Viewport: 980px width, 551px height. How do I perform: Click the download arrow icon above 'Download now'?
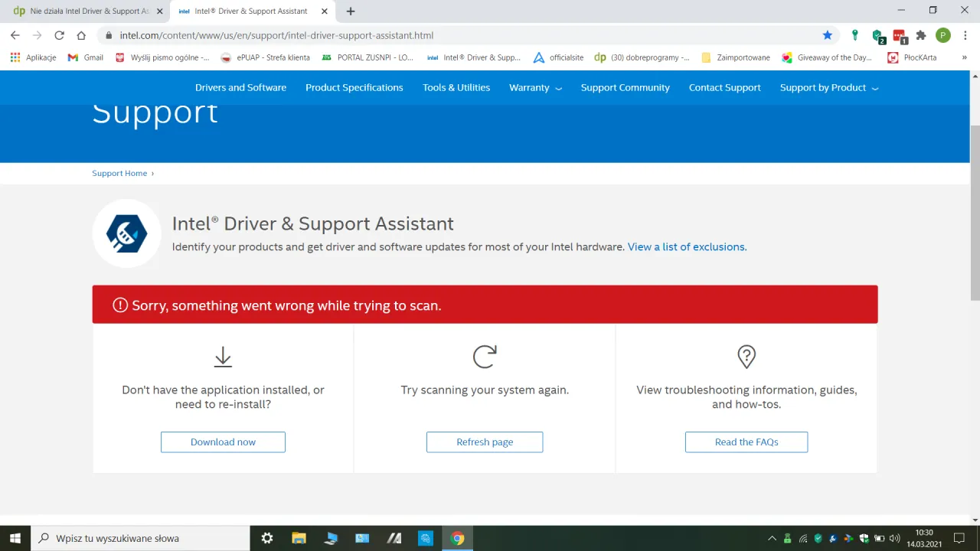coord(223,357)
